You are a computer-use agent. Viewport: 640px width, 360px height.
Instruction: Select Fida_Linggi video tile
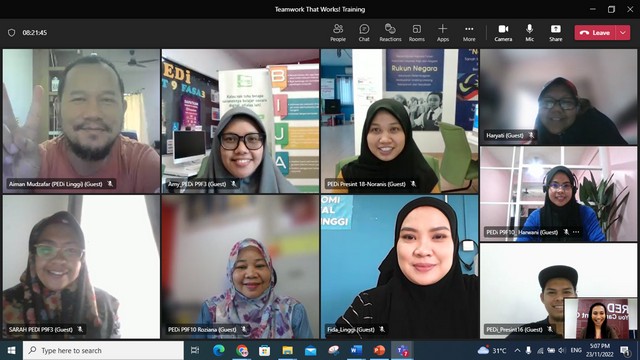click(400, 267)
